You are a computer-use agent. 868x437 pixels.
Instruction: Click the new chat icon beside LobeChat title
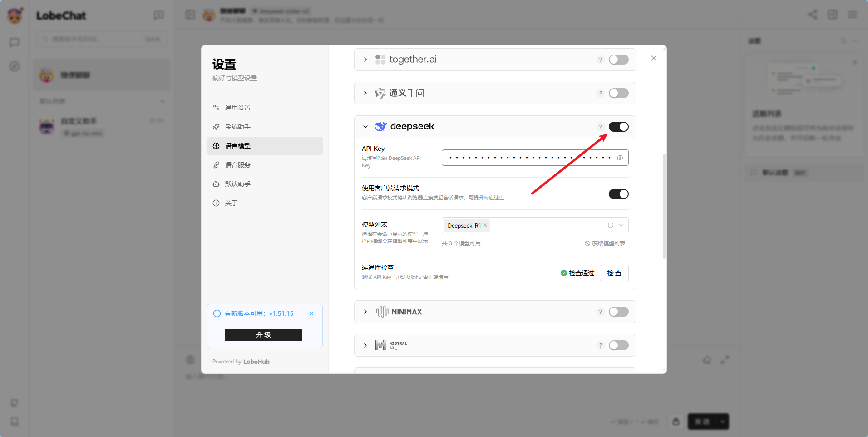point(158,15)
